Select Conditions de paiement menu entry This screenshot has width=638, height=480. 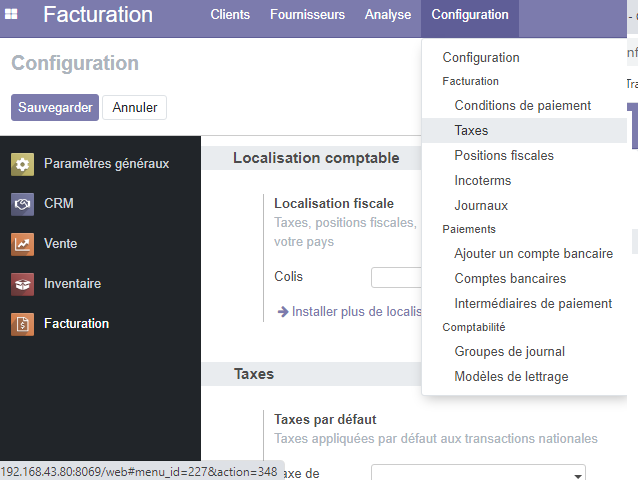click(x=522, y=106)
